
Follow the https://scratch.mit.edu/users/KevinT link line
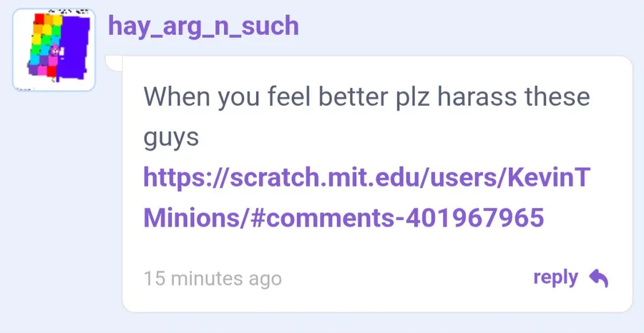(x=367, y=177)
